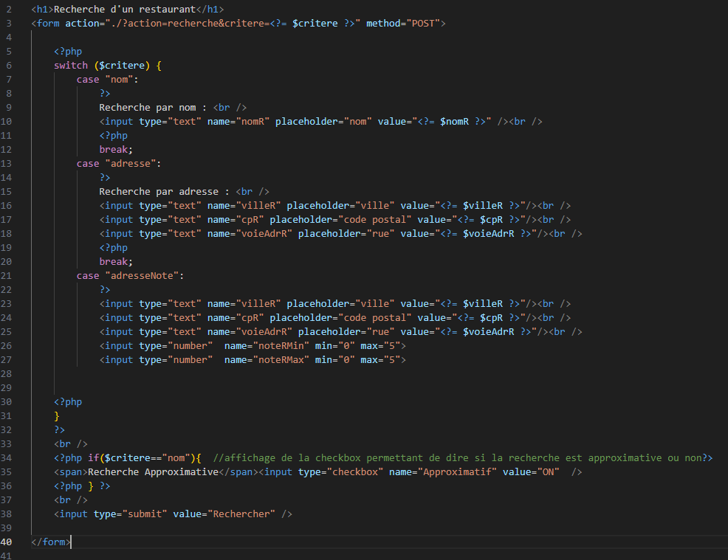Click the name="noteRMax" attribute
This screenshot has height=560, width=728.
point(267,359)
